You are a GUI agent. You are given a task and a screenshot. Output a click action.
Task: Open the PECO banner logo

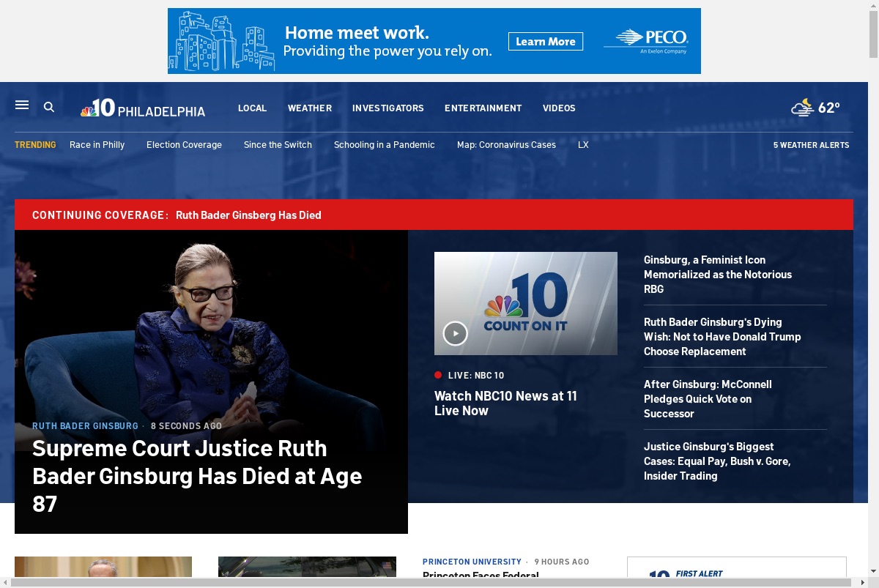[x=646, y=41]
